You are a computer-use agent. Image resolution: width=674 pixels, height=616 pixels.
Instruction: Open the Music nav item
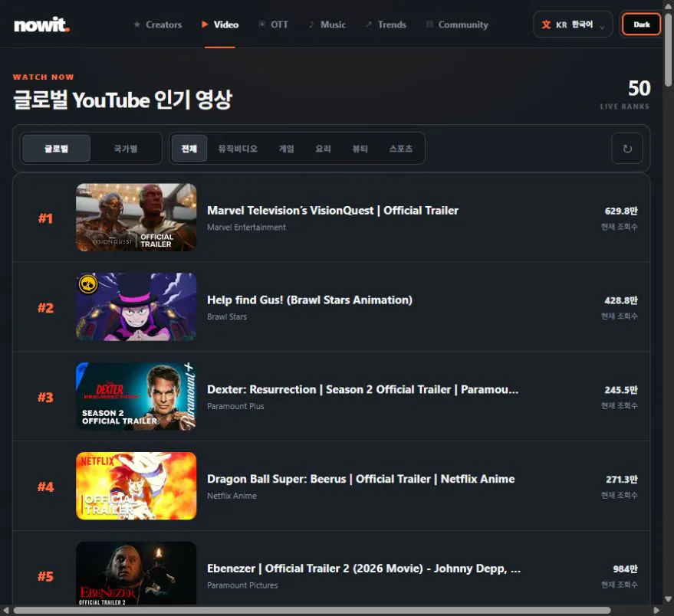click(327, 25)
